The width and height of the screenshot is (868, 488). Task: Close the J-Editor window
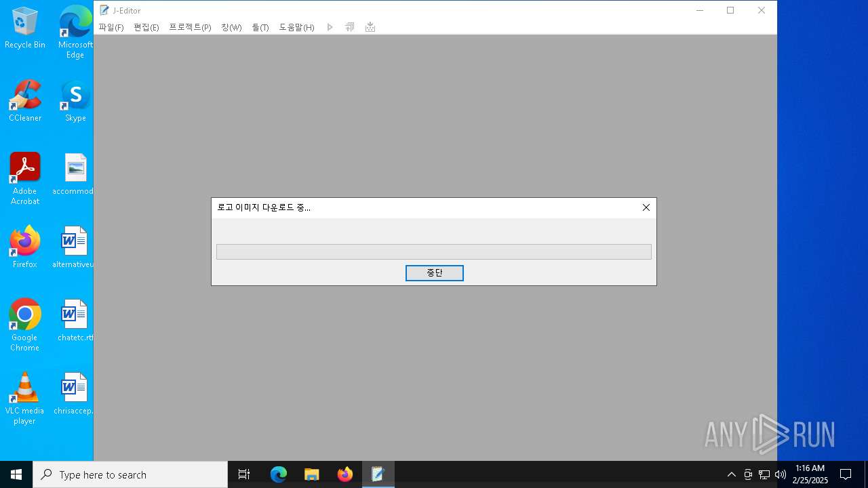pyautogui.click(x=762, y=10)
